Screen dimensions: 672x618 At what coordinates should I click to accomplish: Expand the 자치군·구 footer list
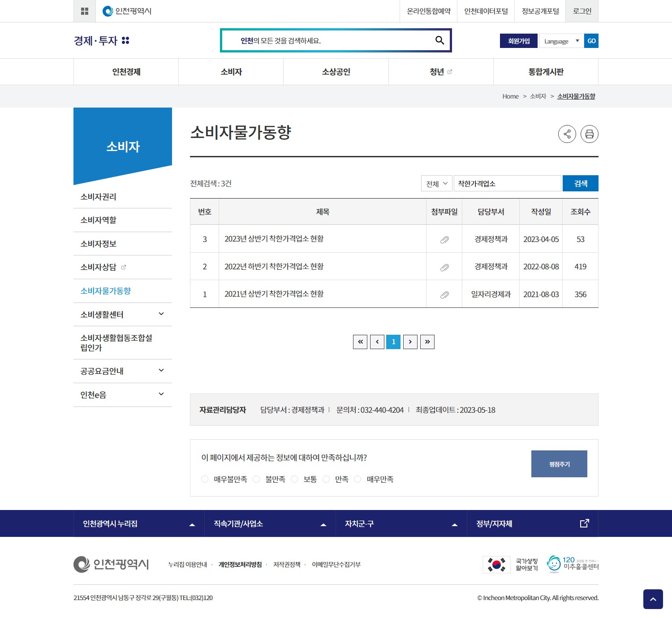click(401, 523)
